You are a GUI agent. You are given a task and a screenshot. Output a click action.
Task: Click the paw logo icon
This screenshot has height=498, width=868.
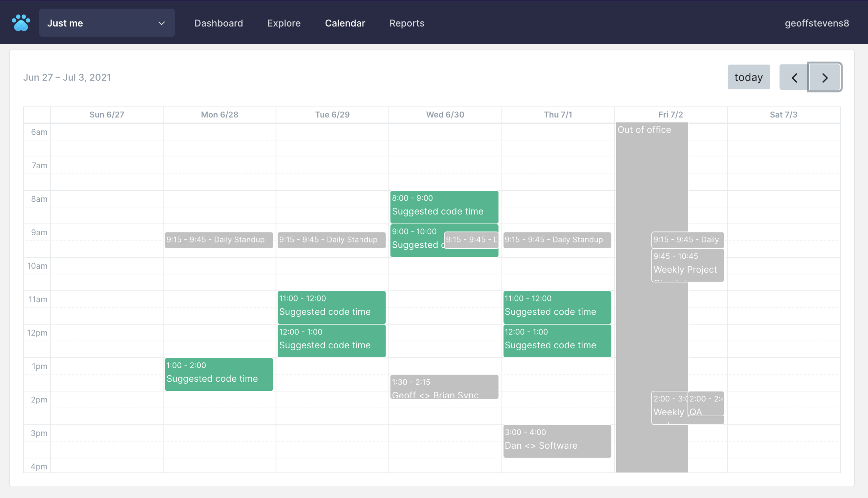pyautogui.click(x=21, y=23)
